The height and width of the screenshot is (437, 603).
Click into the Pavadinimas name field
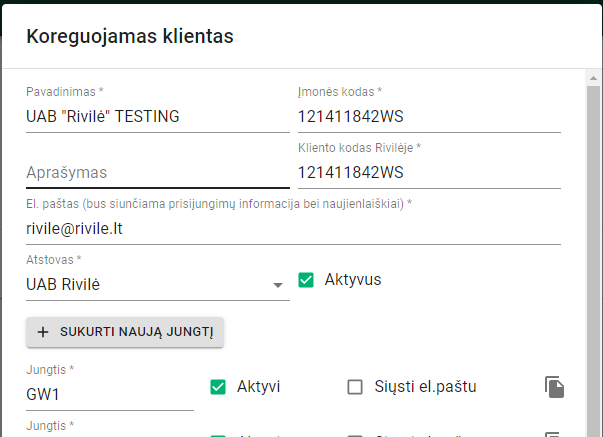(x=157, y=116)
